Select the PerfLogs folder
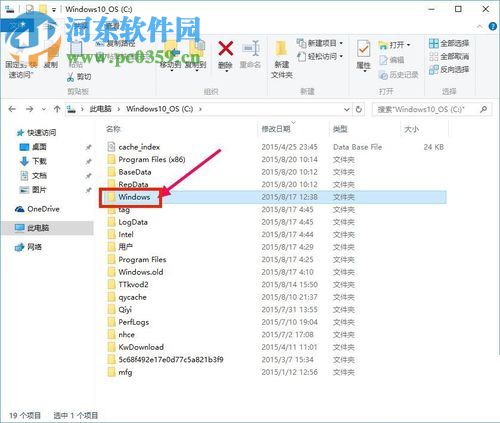The height and width of the screenshot is (423, 500). pyautogui.click(x=128, y=322)
